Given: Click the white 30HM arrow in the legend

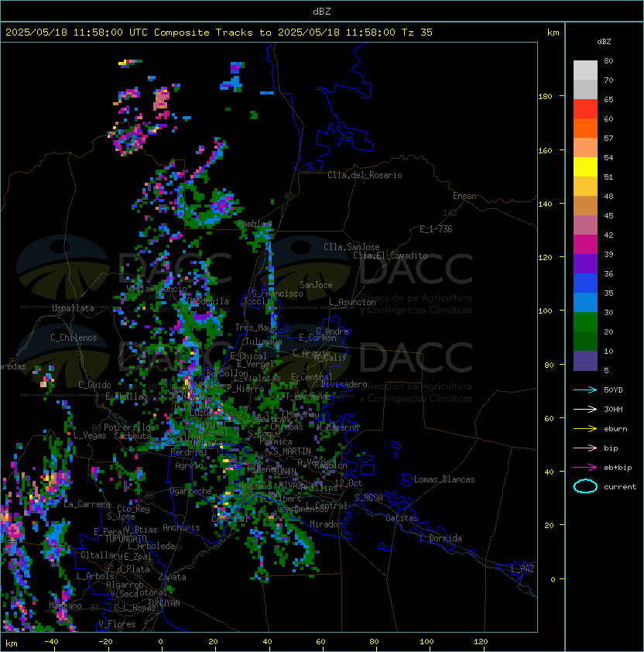Looking at the screenshot, I should [x=585, y=409].
